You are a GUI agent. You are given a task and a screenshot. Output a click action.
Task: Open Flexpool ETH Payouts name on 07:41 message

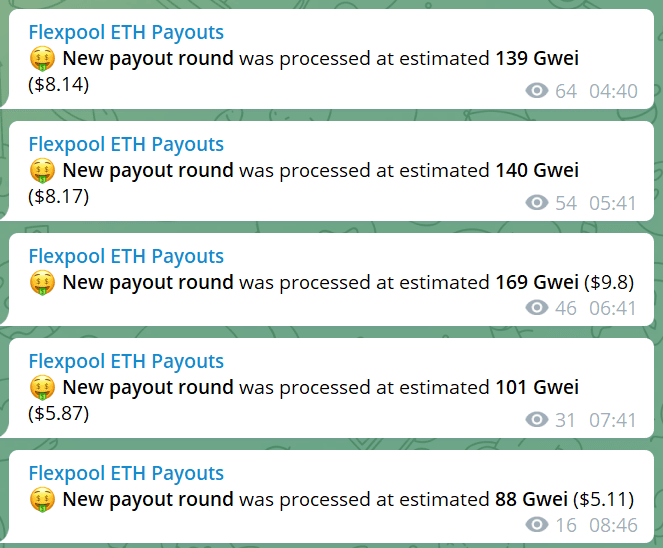tap(126, 362)
